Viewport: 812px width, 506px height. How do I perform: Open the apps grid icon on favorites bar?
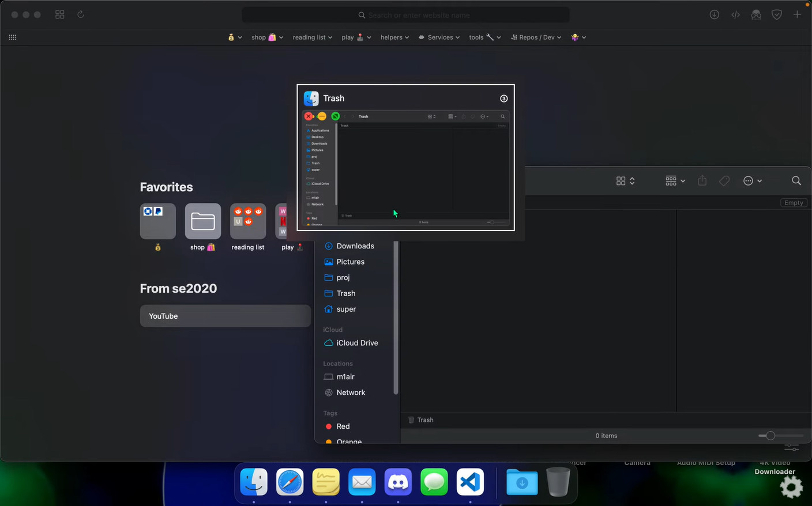13,37
